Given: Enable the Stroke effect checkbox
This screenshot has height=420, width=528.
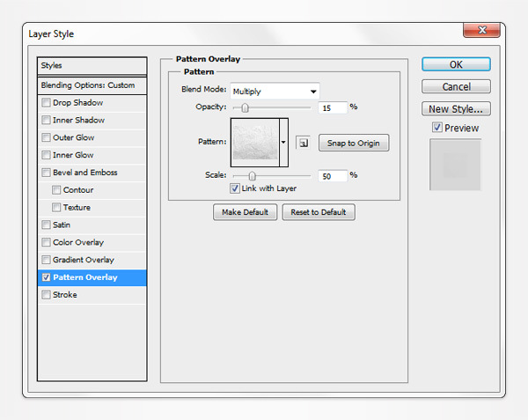Looking at the screenshot, I should (x=46, y=295).
